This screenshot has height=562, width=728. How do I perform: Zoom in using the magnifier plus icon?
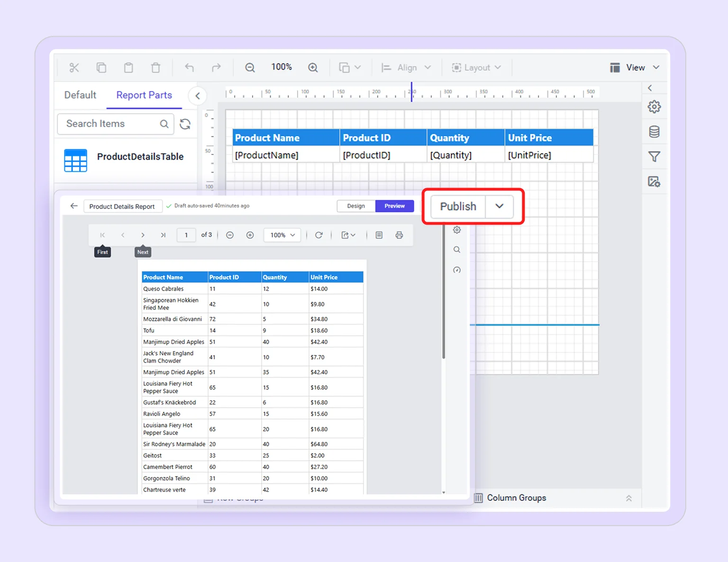[313, 67]
